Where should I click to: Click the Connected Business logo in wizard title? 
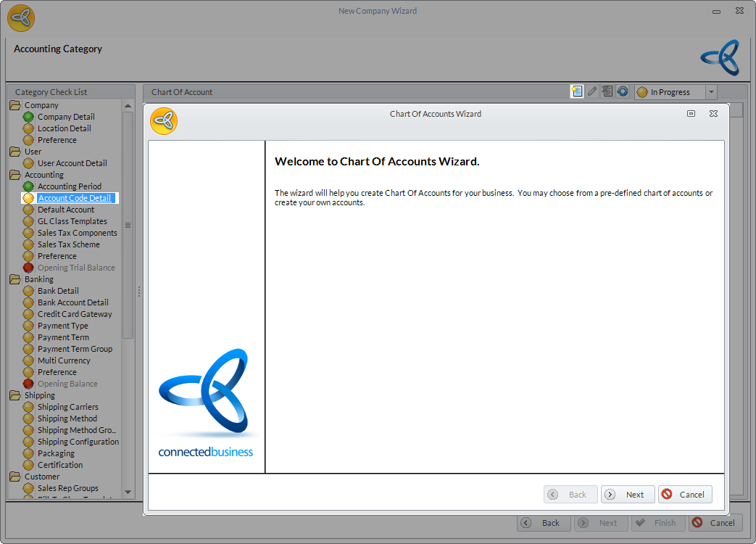pos(164,121)
